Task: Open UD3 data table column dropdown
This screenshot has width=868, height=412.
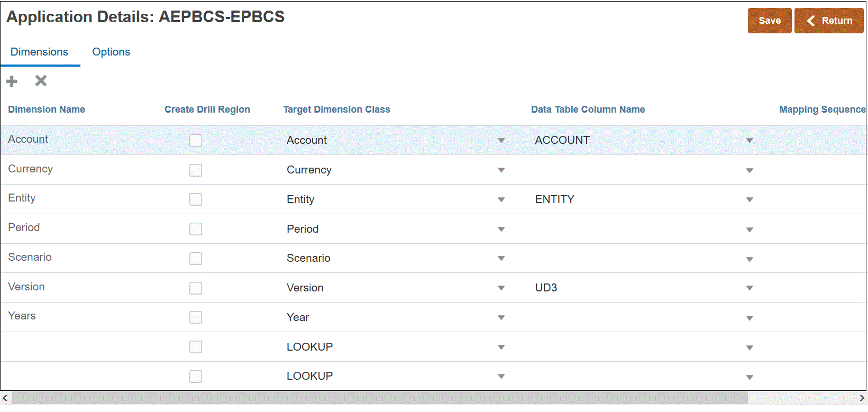Action: tap(750, 288)
